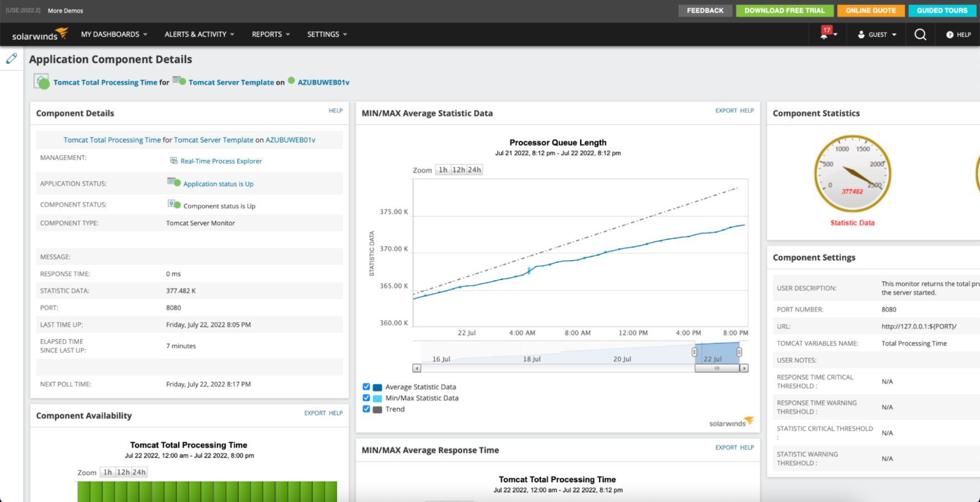
Task: Open Real-Time Process Explorer link
Action: click(x=221, y=161)
